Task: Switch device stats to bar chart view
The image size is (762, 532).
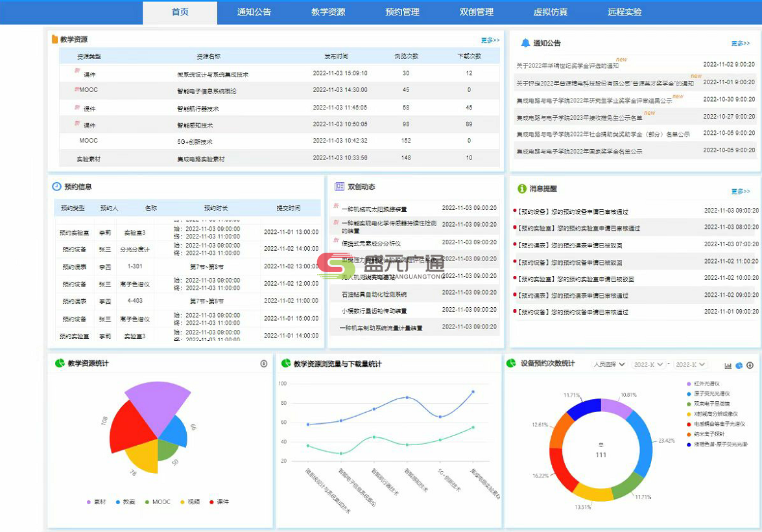Action: tap(728, 365)
